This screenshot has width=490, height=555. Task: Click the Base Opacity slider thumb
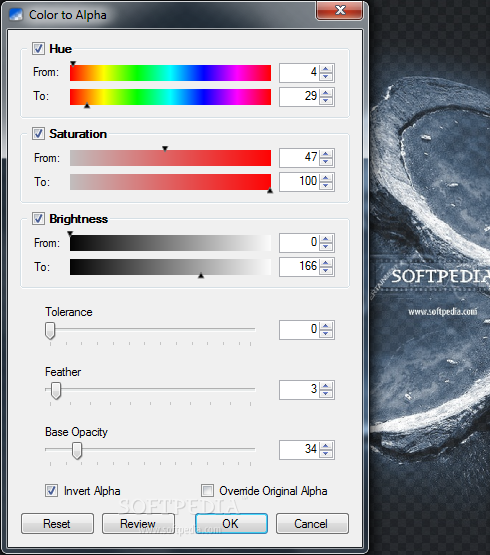(77, 451)
